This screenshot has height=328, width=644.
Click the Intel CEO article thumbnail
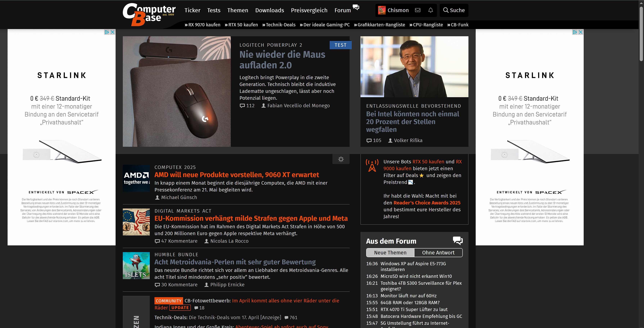pyautogui.click(x=414, y=67)
